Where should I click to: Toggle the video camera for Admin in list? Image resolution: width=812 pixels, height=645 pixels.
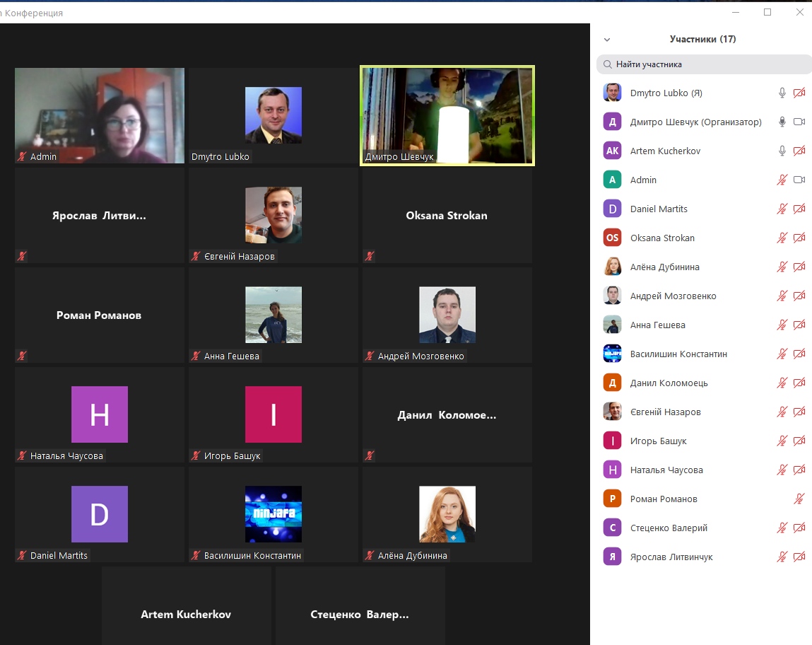[799, 180]
